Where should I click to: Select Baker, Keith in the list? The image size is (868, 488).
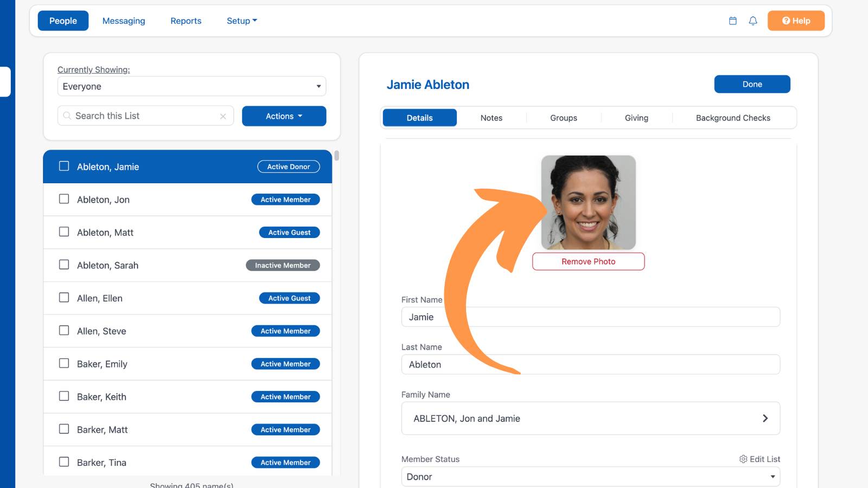coord(188,397)
